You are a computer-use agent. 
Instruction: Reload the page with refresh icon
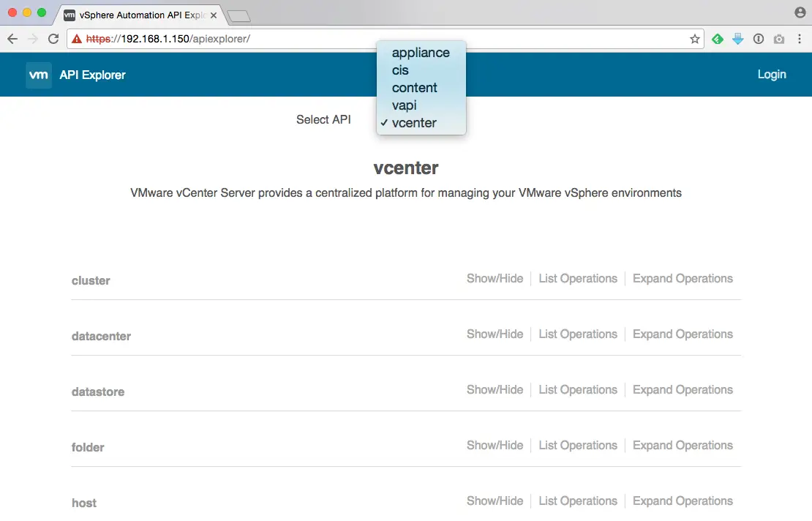click(x=53, y=39)
